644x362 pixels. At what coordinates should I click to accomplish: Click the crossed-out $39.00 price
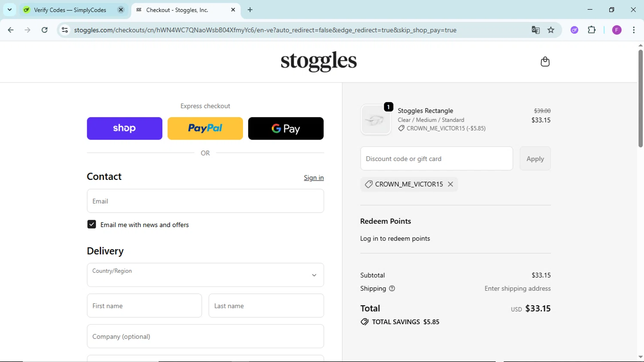coord(542,111)
